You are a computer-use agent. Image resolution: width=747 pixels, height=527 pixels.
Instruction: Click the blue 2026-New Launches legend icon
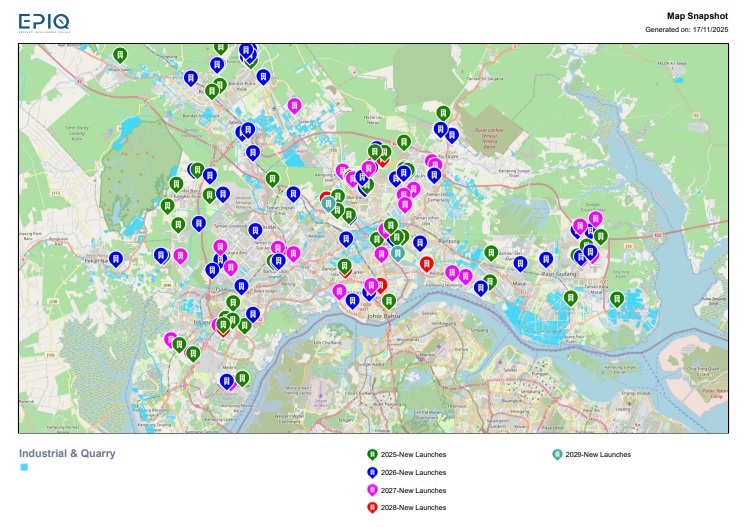coord(372,472)
